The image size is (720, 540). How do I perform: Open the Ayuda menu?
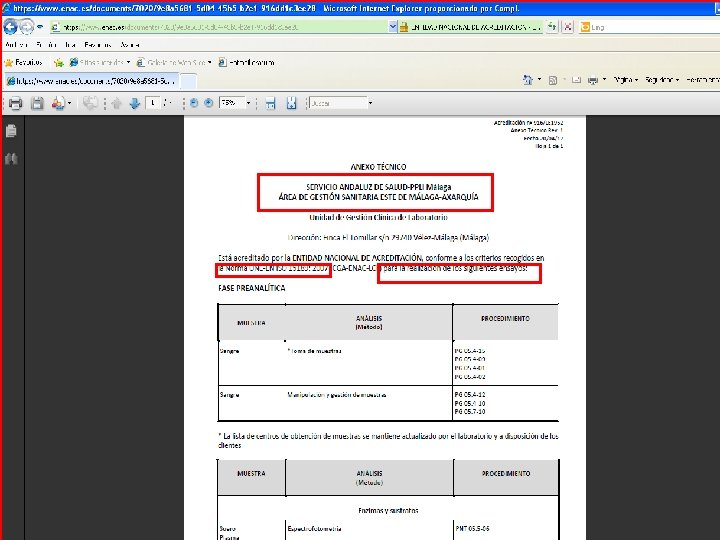pos(130,45)
